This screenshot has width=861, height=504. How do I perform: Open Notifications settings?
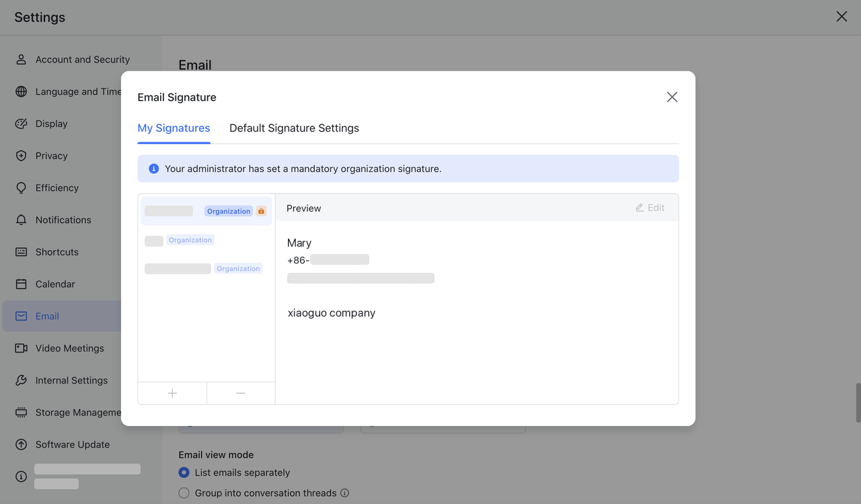63,220
